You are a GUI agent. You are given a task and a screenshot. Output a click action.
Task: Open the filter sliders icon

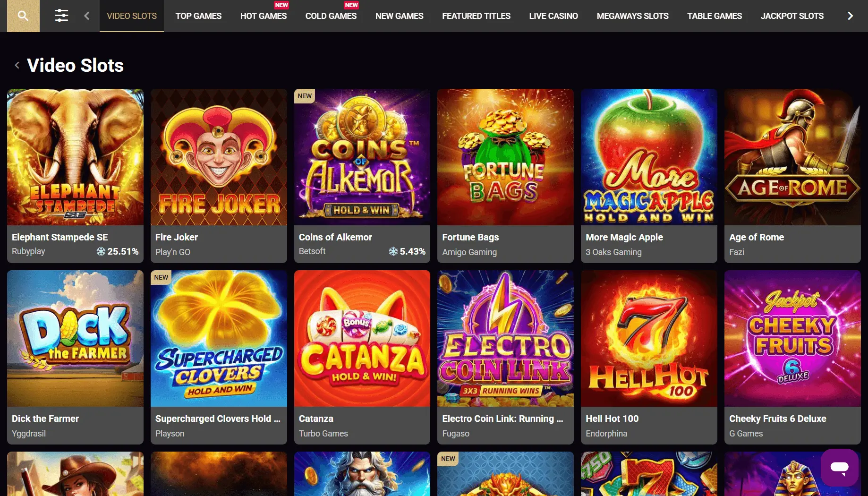pyautogui.click(x=61, y=16)
